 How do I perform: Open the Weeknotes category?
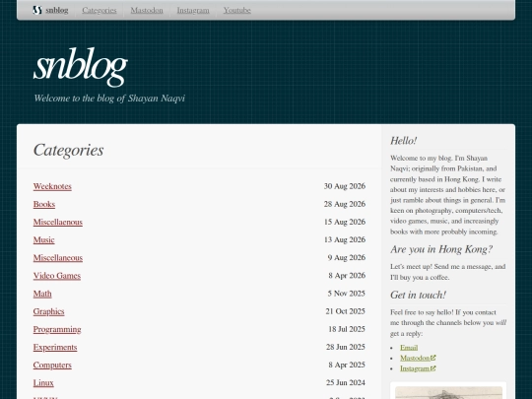click(x=52, y=186)
